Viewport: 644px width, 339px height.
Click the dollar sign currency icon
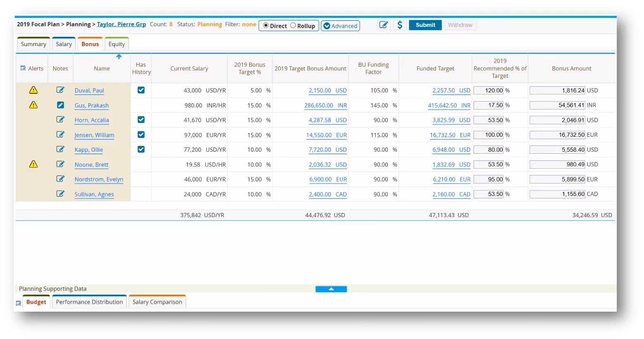pos(399,25)
